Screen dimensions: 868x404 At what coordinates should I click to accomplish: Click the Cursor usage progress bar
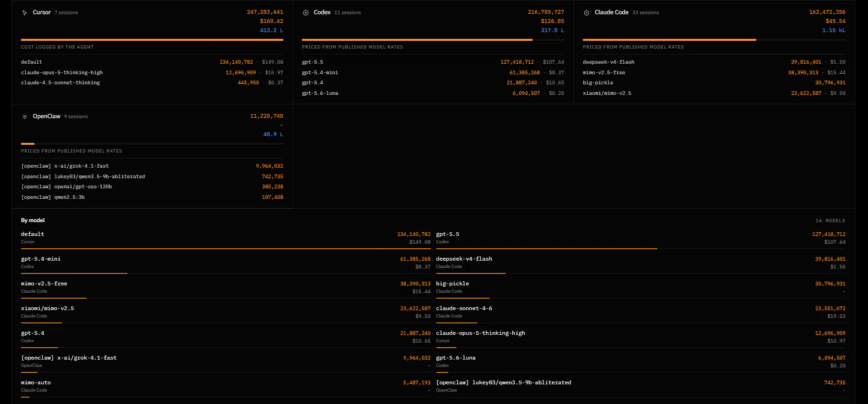(152, 40)
